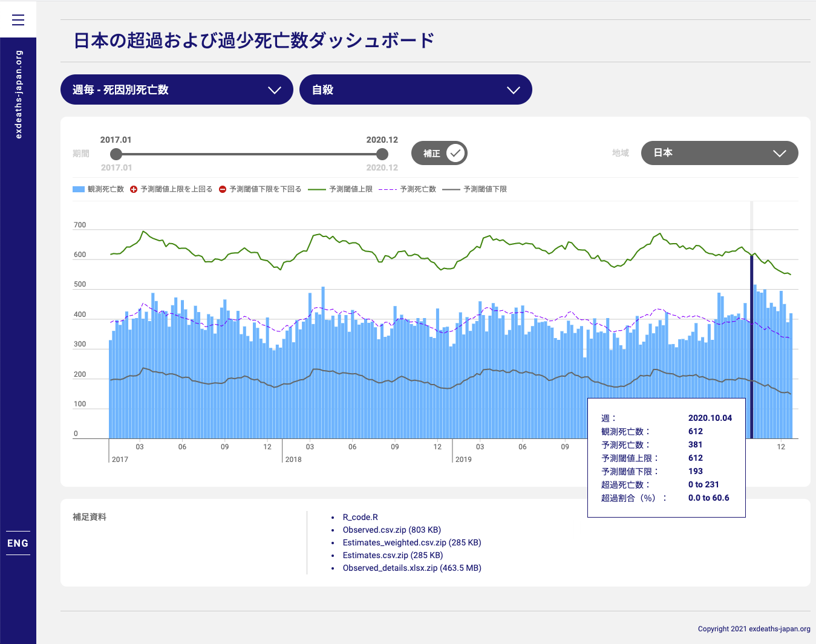This screenshot has width=816, height=644.
Task: Click the green 予測閾値上限 legend line
Action: (317, 189)
